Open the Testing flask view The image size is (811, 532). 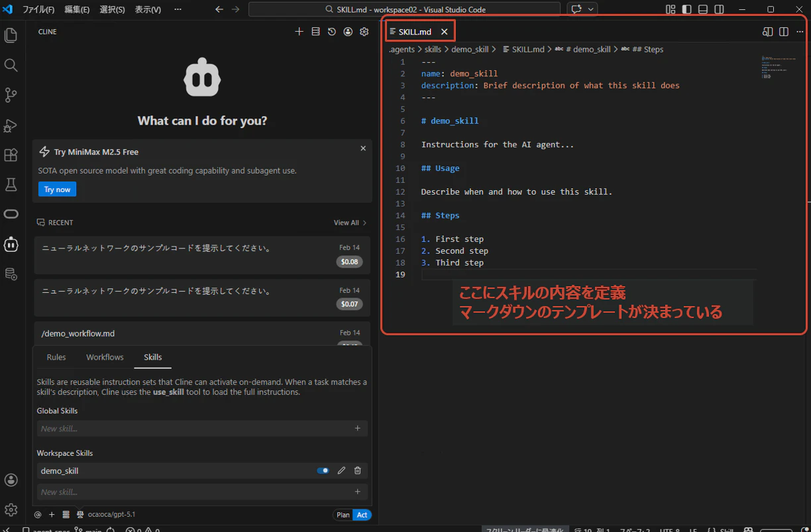click(11, 185)
